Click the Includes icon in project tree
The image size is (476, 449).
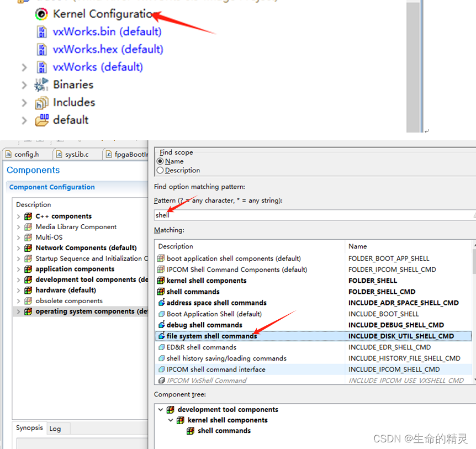pyautogui.click(x=40, y=103)
